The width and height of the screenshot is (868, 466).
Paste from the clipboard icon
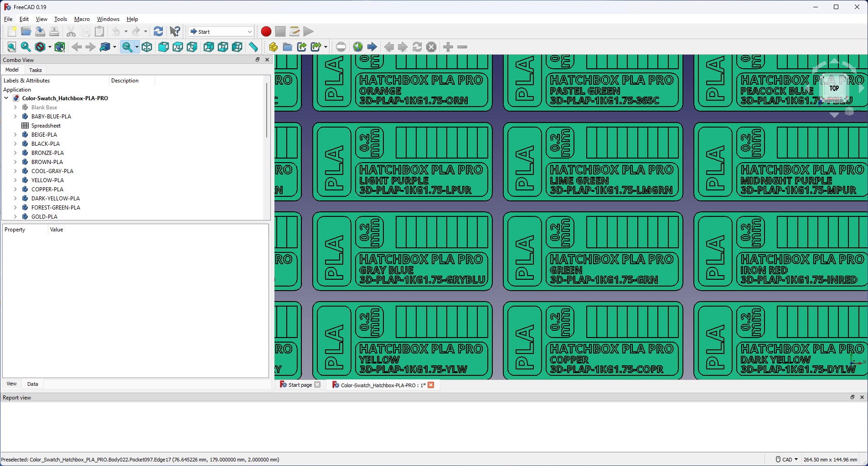pos(99,31)
